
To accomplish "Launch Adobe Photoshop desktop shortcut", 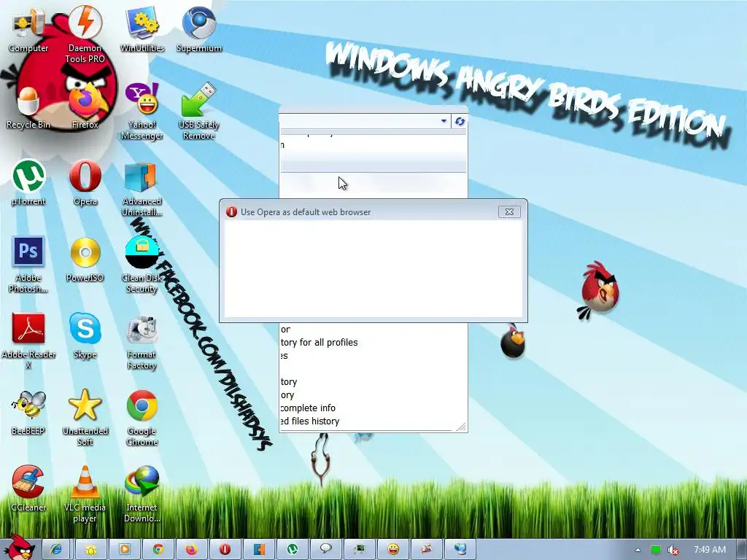I will click(28, 264).
